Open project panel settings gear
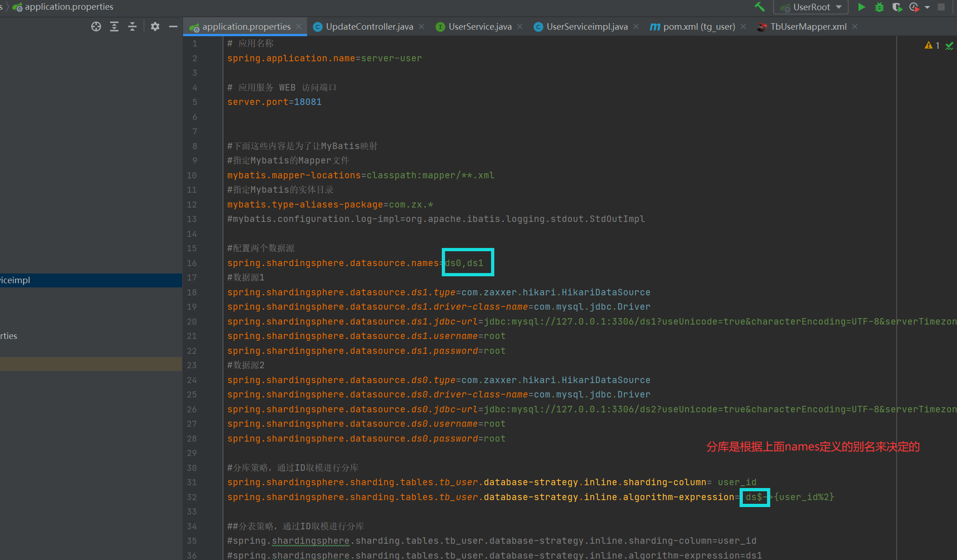The width and height of the screenshot is (957, 560). click(155, 26)
